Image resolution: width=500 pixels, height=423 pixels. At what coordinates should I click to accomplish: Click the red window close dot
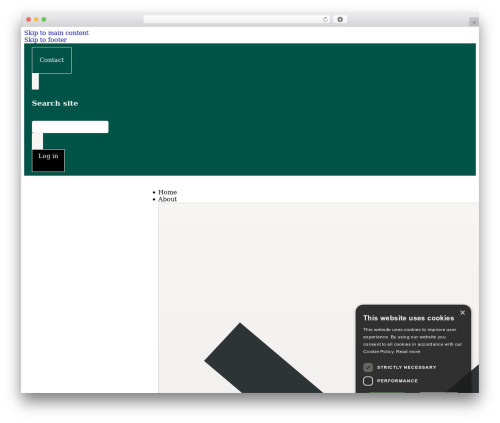coord(29,19)
